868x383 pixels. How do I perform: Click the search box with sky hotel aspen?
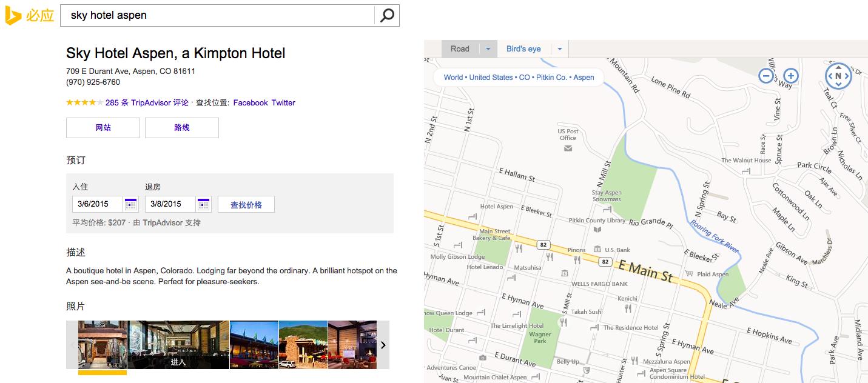(217, 15)
